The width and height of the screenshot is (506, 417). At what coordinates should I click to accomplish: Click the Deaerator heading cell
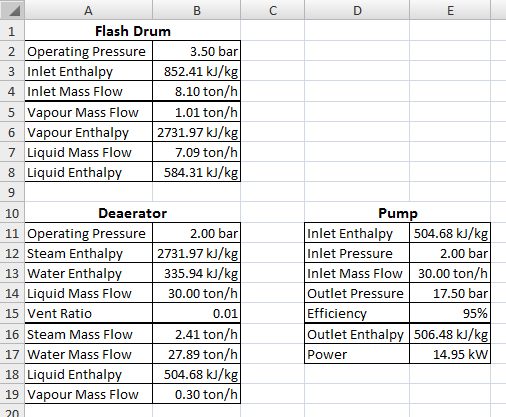click(x=133, y=213)
